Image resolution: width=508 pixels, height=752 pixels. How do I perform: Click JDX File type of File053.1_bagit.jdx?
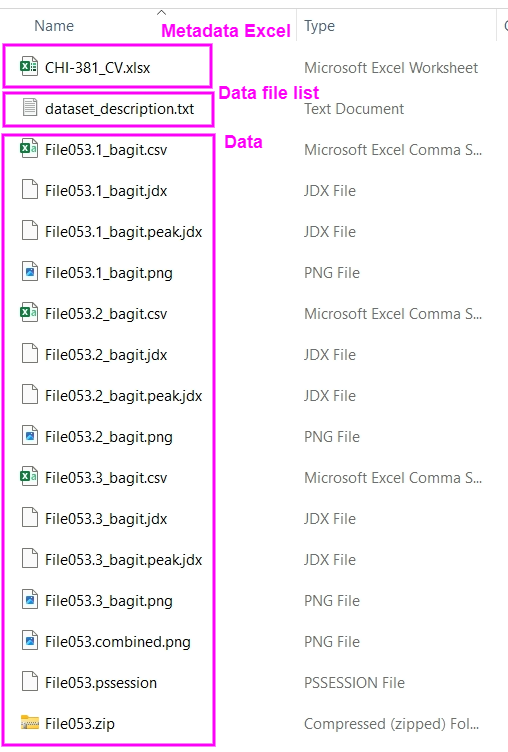pos(330,191)
